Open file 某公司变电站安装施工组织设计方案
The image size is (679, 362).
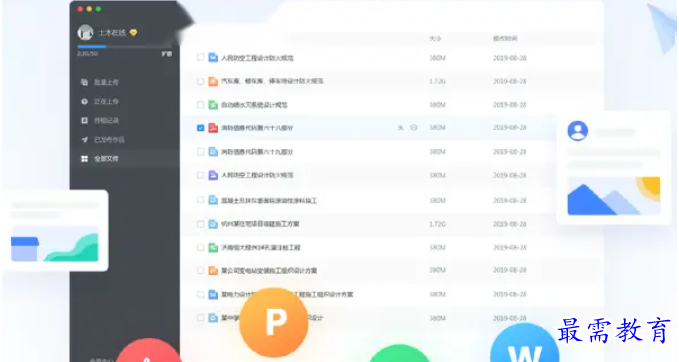click(269, 270)
